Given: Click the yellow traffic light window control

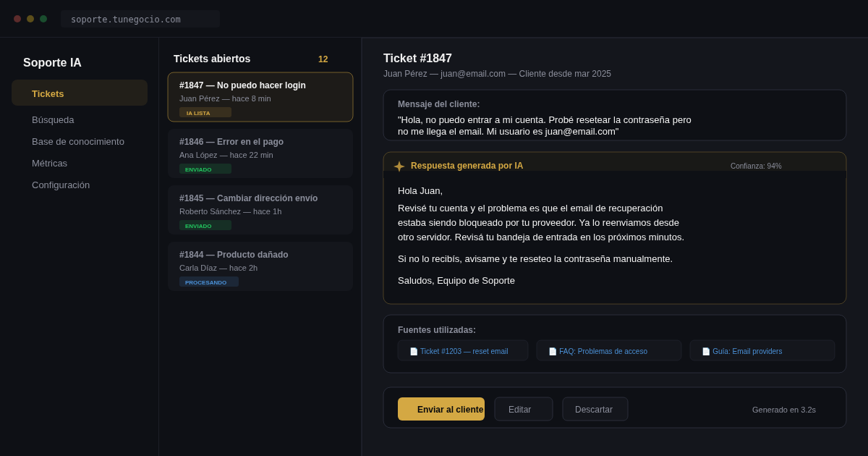Looking at the screenshot, I should coord(30,19).
